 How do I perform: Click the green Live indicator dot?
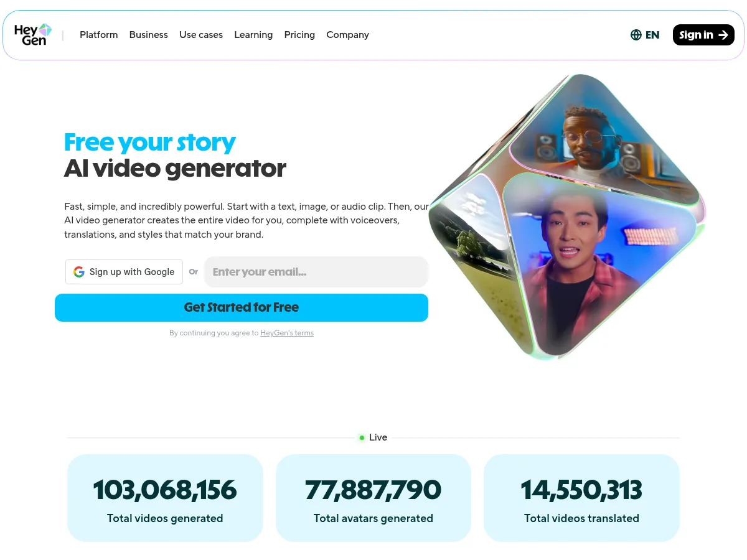point(362,438)
